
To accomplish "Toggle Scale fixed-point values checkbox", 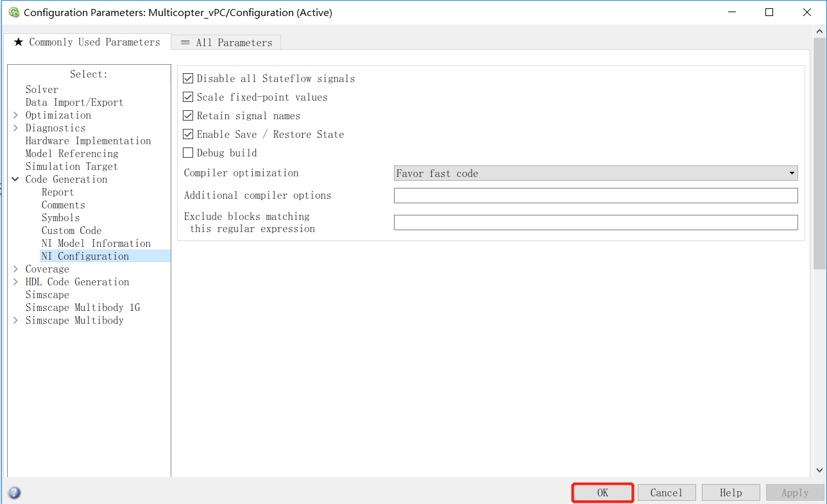I will coord(188,97).
